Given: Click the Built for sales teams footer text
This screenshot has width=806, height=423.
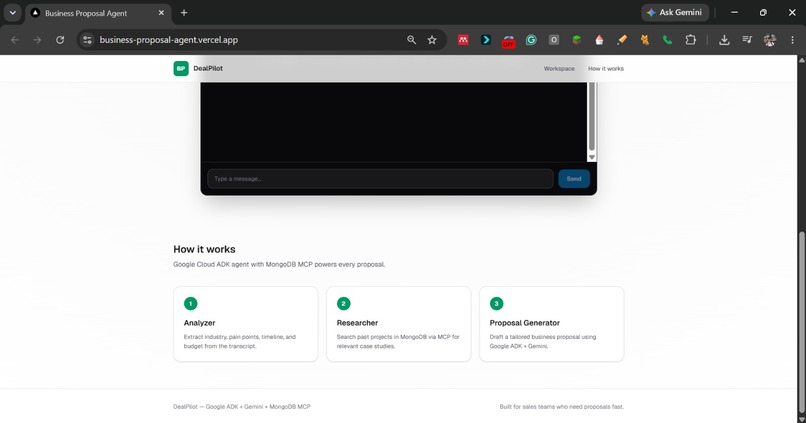Looking at the screenshot, I should click(561, 407).
